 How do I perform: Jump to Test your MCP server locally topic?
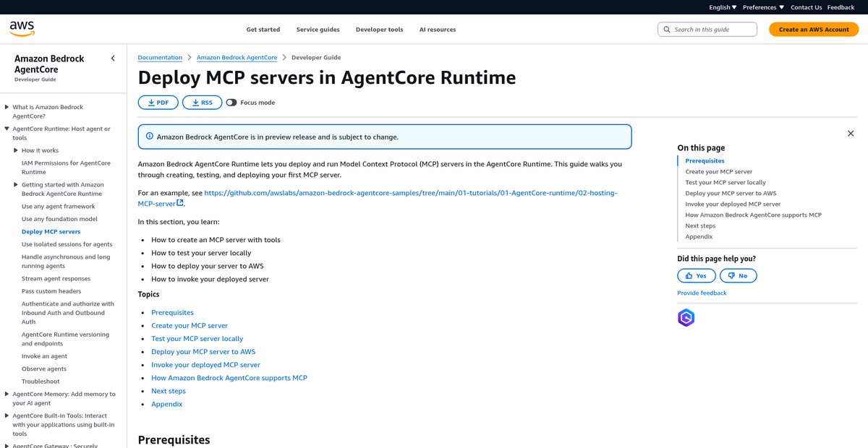pos(197,338)
